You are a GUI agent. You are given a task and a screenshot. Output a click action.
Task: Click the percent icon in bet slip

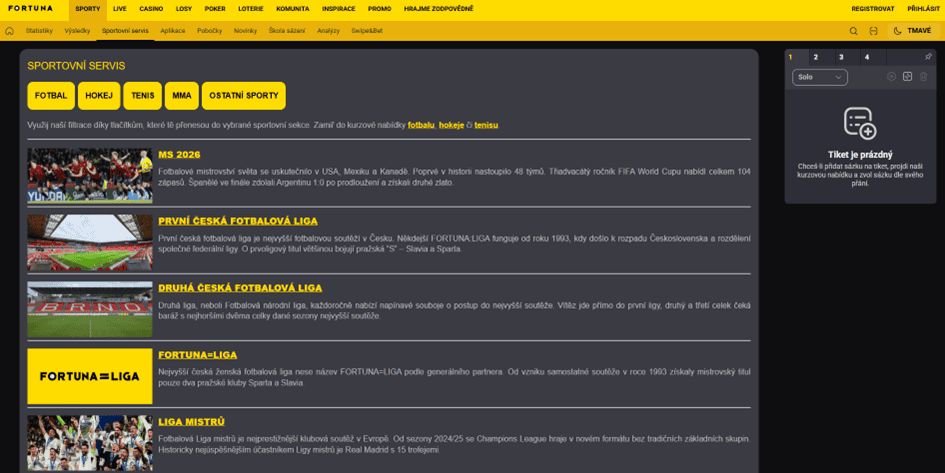tap(907, 77)
